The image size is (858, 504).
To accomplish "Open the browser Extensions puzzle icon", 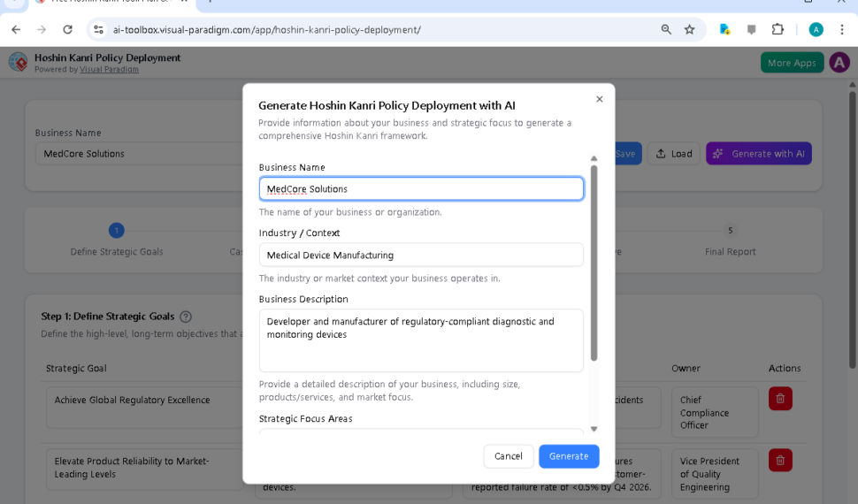I will pyautogui.click(x=778, y=29).
